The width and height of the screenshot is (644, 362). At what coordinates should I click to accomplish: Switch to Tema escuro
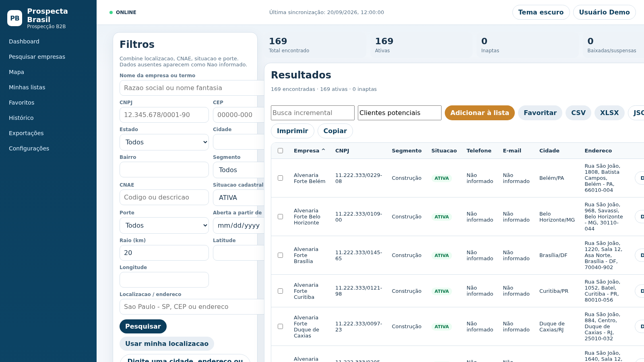[541, 12]
